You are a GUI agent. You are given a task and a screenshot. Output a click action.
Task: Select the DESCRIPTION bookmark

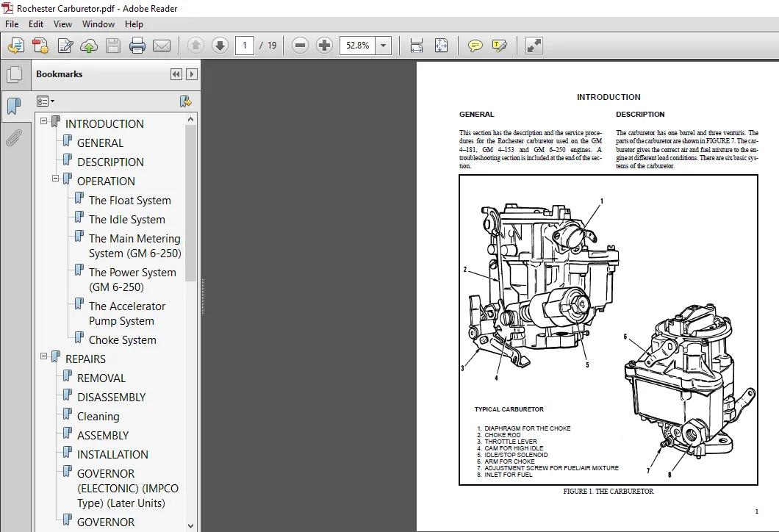[110, 162]
